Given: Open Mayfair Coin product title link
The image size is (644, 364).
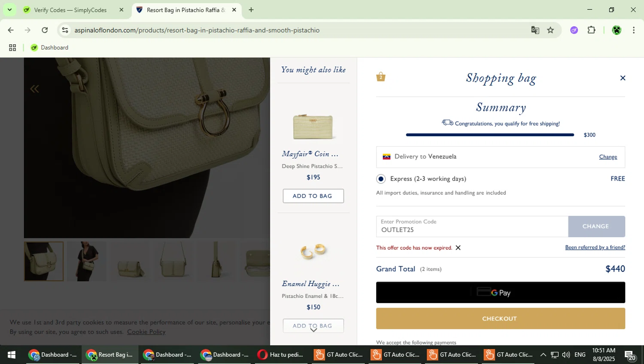Looking at the screenshot, I should [310, 154].
